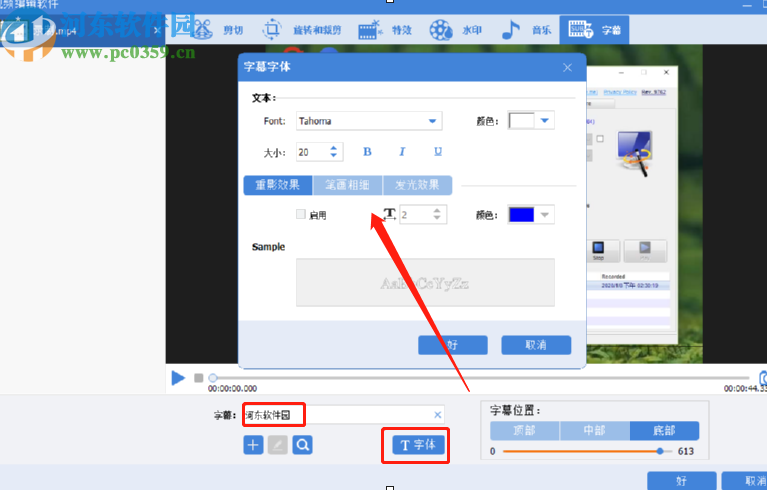Click the rotate and crop icon

click(x=272, y=30)
